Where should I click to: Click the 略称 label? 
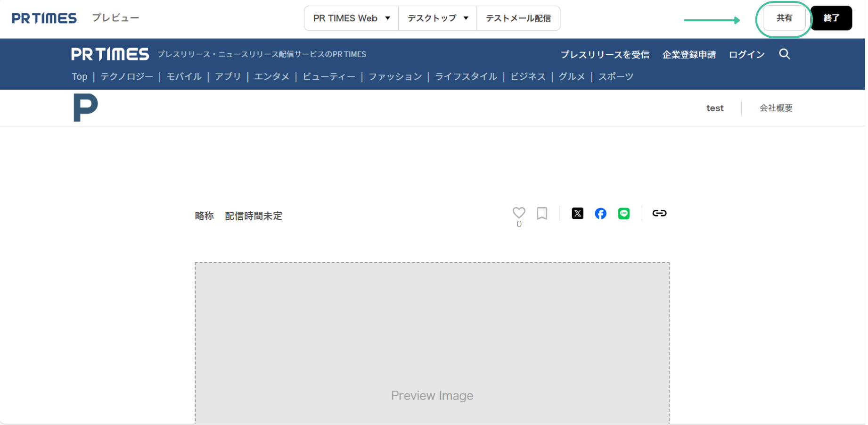205,216
